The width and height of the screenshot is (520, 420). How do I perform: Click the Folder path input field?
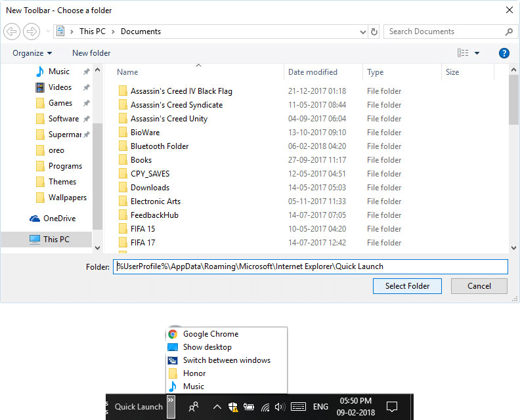pos(310,266)
